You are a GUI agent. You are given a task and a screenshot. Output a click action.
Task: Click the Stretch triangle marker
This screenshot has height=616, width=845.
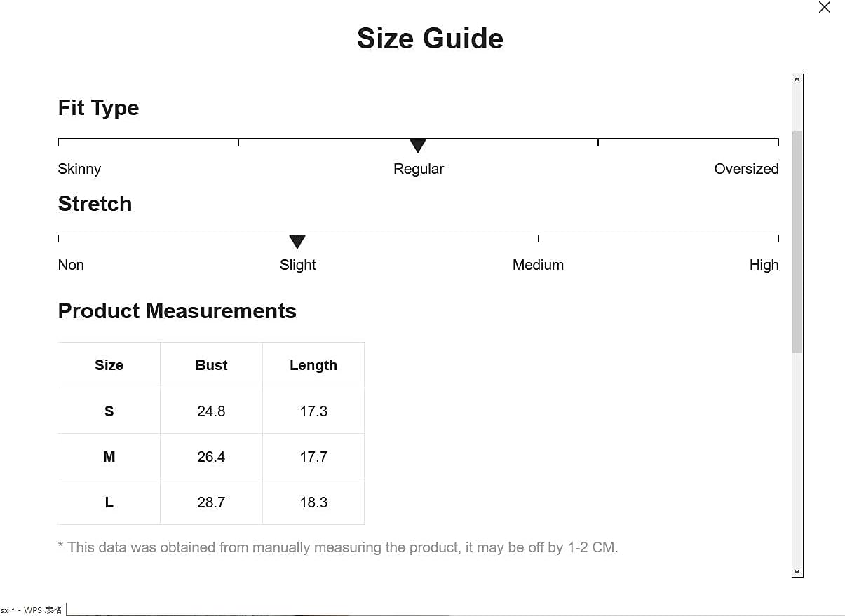297,242
